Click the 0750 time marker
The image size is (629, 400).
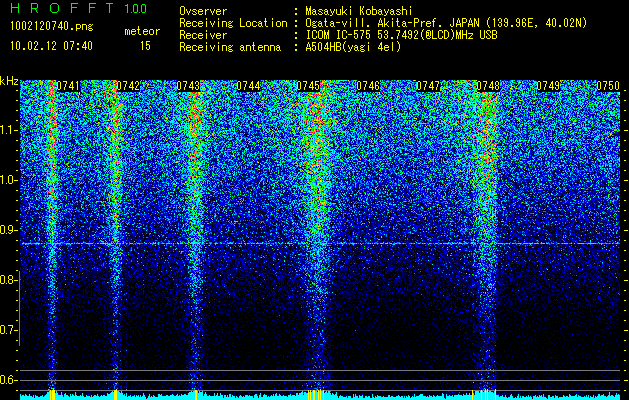(608, 86)
